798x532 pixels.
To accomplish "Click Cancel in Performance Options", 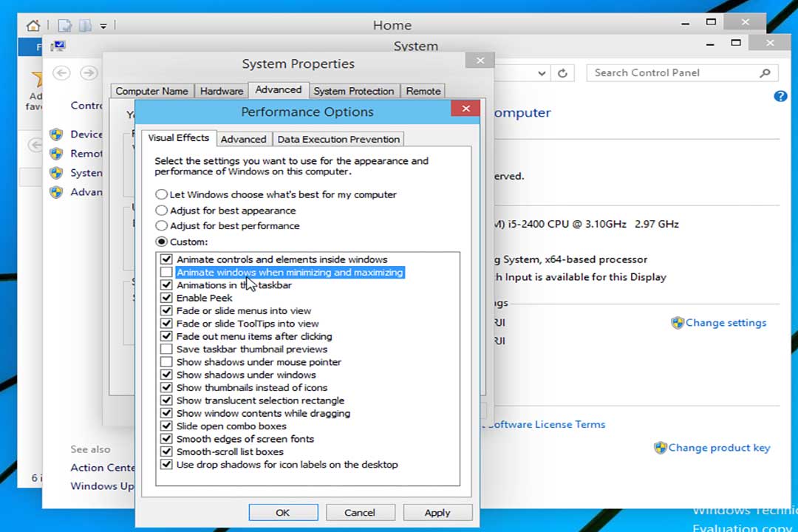I will click(360, 513).
